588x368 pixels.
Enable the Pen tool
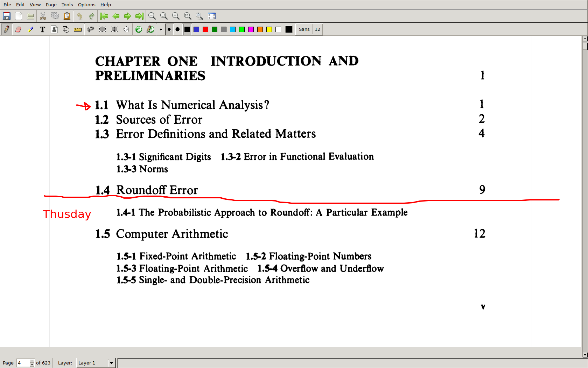coord(6,29)
